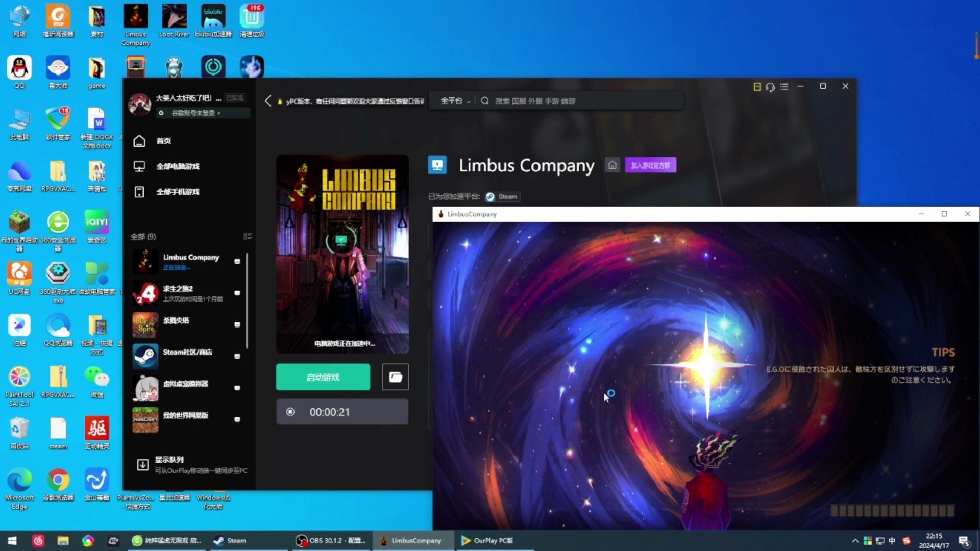Screen dimensions: 980x551
Task: Click the small icon right of Steam社区/商店 row
Action: 237,357
